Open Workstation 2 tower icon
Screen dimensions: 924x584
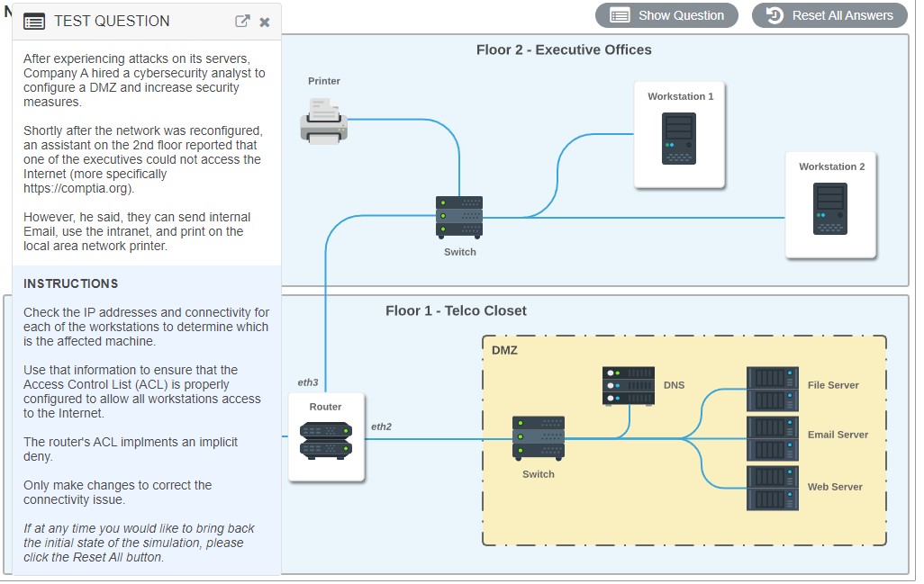(x=830, y=209)
